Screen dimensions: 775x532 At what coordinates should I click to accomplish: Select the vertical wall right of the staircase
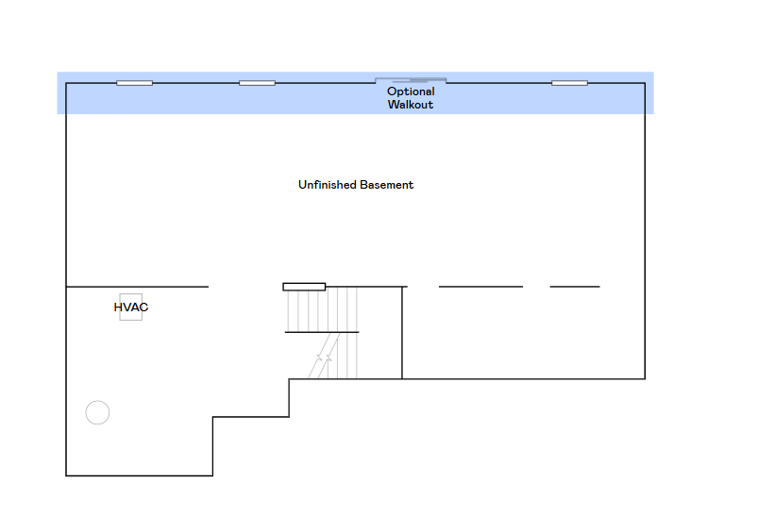click(402, 332)
